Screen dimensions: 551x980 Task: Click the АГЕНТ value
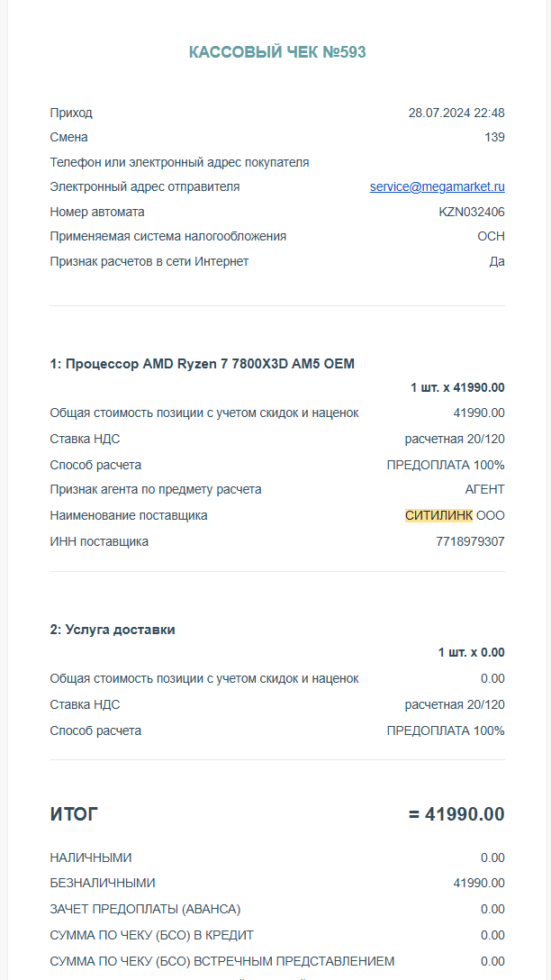484,490
